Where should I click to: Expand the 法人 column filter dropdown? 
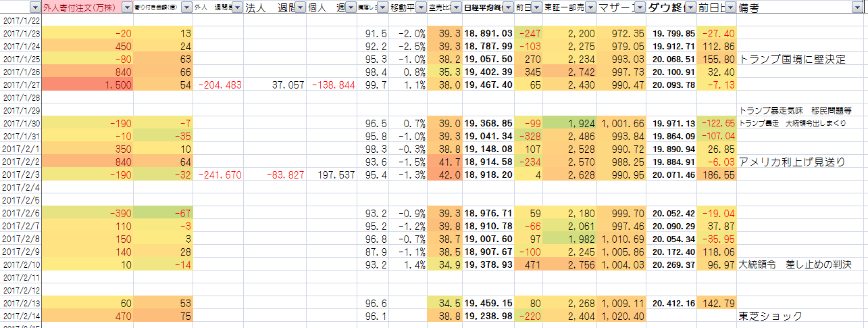tap(301, 8)
